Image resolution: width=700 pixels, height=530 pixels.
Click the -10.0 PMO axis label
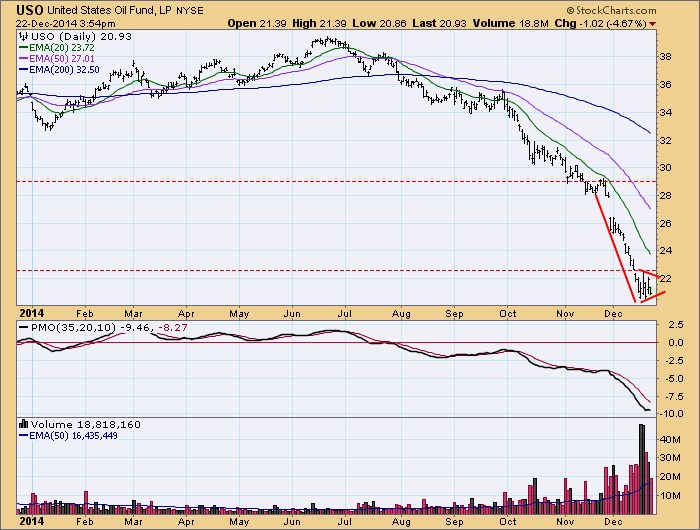(x=672, y=414)
